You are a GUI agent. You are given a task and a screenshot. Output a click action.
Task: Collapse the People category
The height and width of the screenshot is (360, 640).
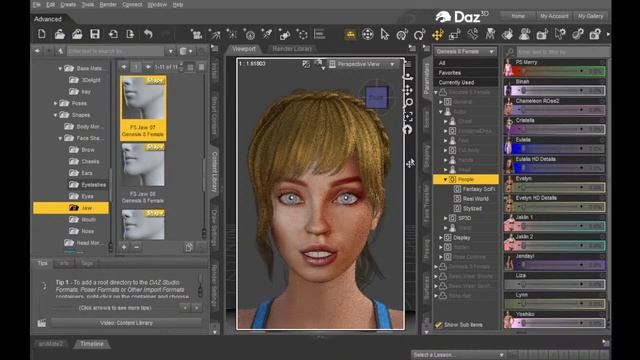tap(445, 179)
